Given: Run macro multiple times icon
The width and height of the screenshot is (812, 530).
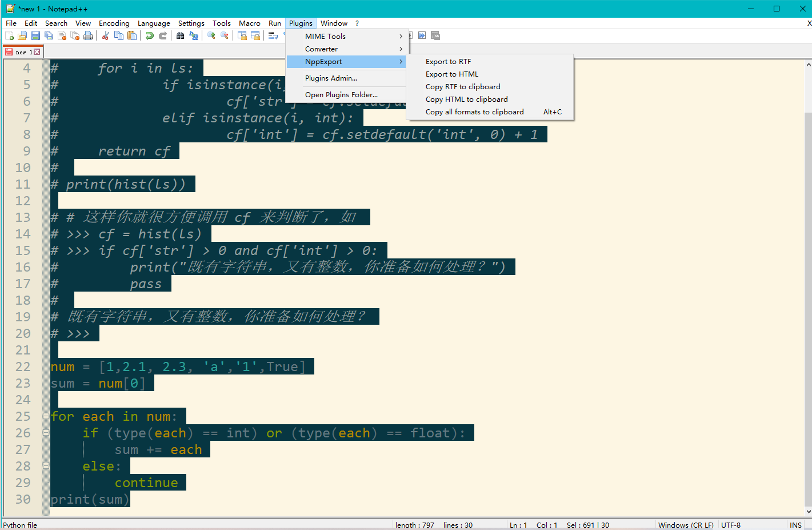Looking at the screenshot, I should click(422, 35).
